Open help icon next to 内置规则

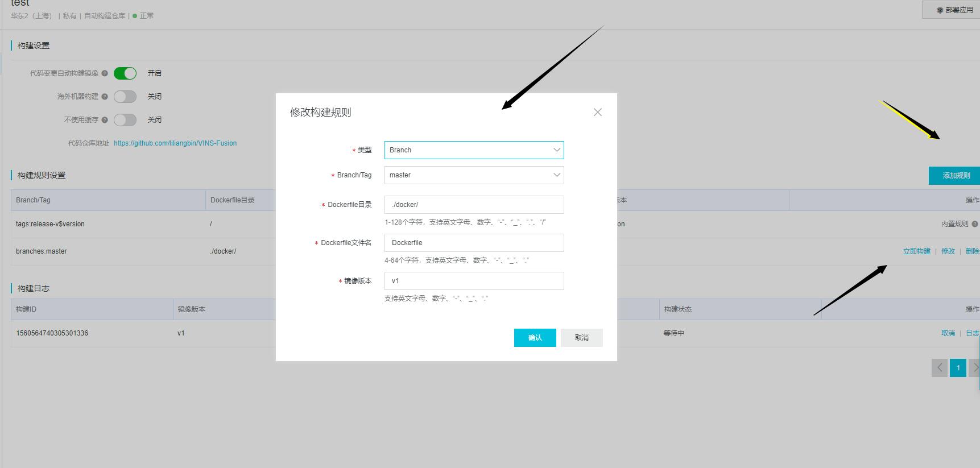click(x=975, y=224)
